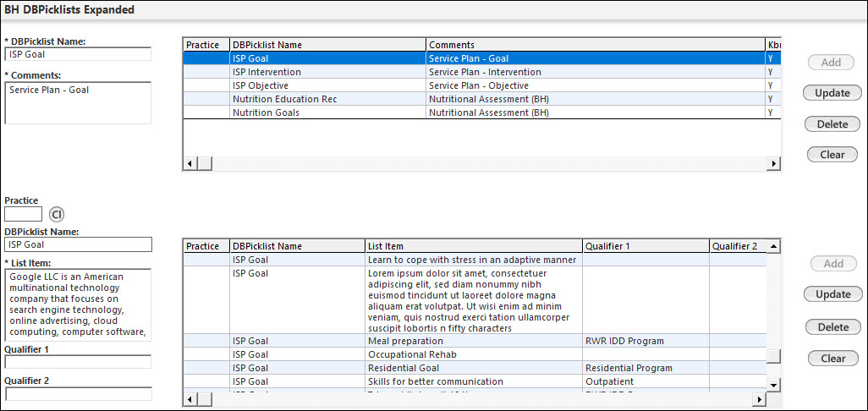
Task: Click left scroll arrow of list item grid
Action: [x=190, y=399]
